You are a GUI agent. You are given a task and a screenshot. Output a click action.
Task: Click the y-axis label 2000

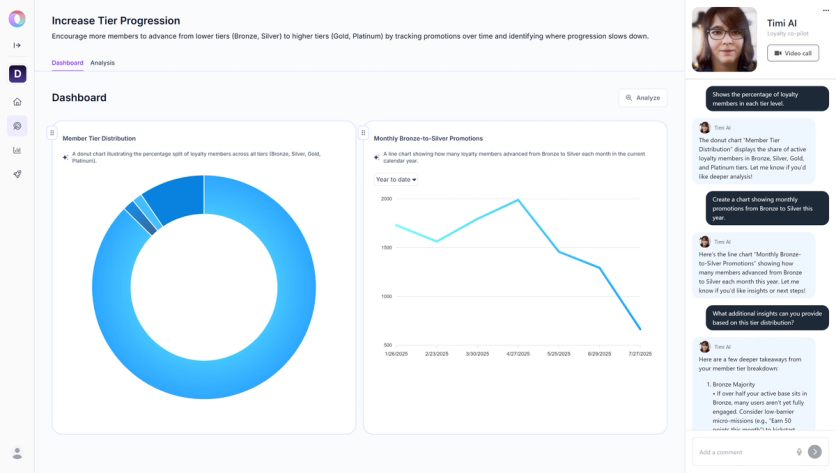[x=387, y=199]
